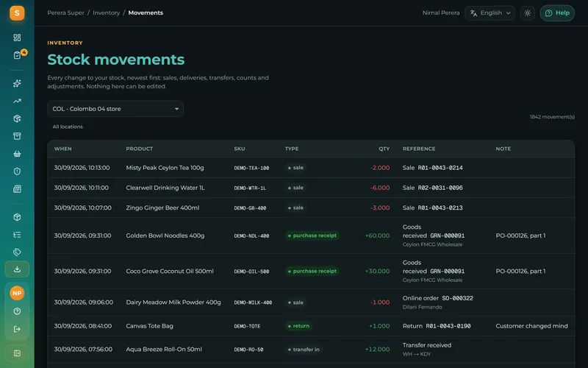This screenshot has height=368, width=588.
Task: Select Aqua Breeze Roll-On 50ml product
Action: tap(164, 349)
